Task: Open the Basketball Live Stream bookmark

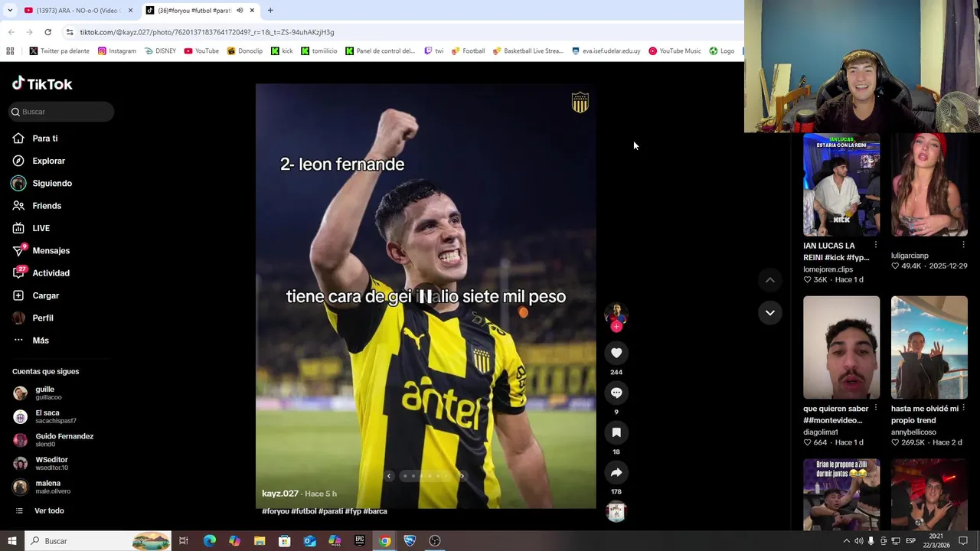Action: pyautogui.click(x=528, y=51)
